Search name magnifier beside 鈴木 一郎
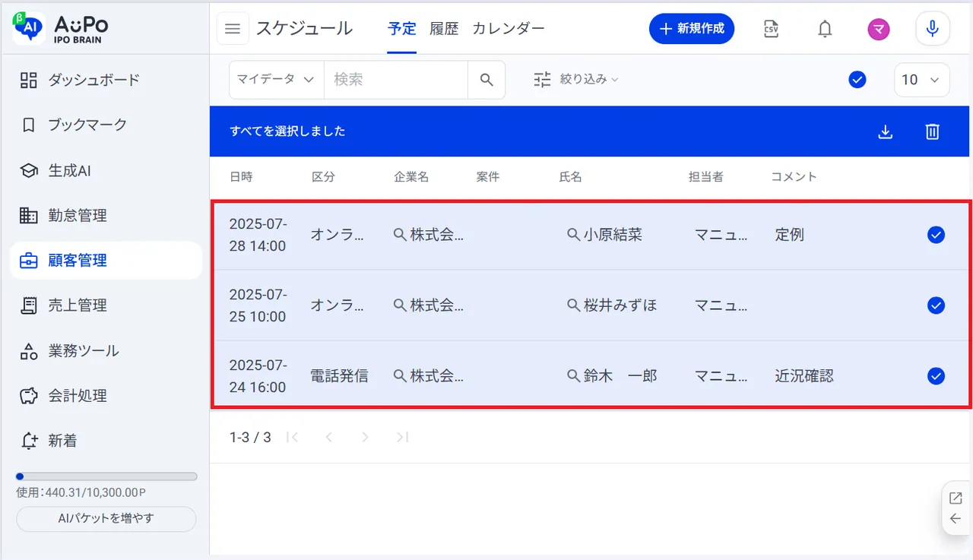Viewport: 973px width, 560px height. coord(574,375)
